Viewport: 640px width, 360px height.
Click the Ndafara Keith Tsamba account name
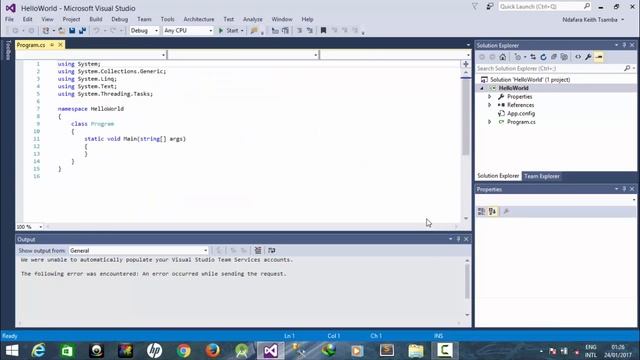pos(590,20)
